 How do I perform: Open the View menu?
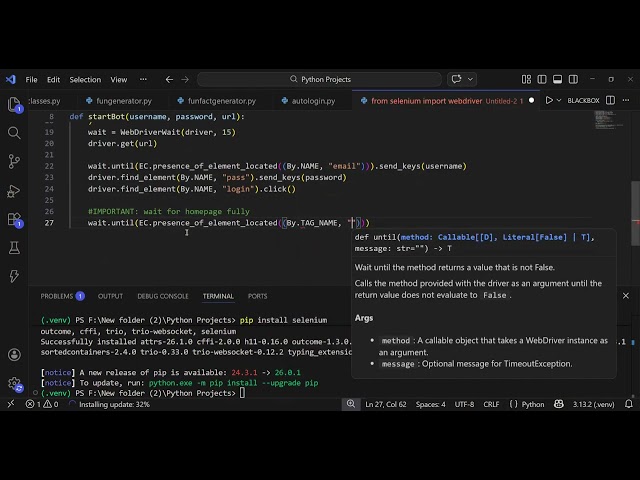pyautogui.click(x=119, y=80)
